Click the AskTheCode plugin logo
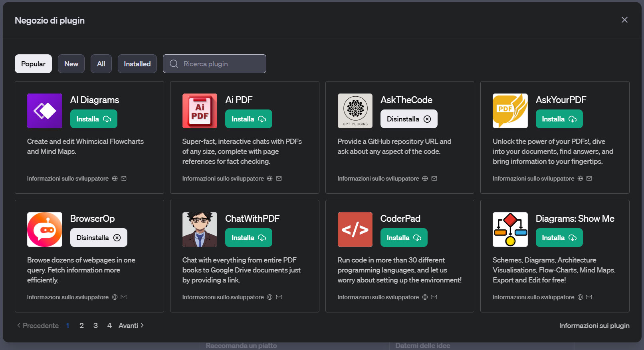The height and width of the screenshot is (350, 644). pyautogui.click(x=355, y=111)
